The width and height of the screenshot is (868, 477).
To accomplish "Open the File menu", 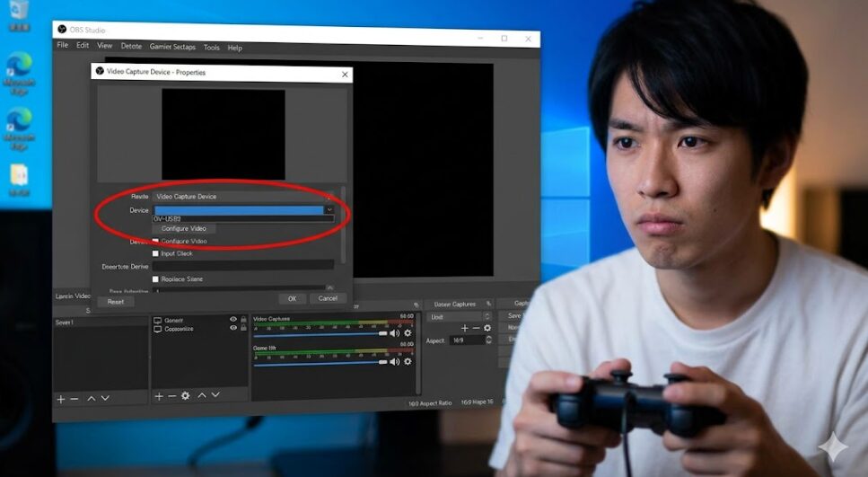I will [63, 45].
